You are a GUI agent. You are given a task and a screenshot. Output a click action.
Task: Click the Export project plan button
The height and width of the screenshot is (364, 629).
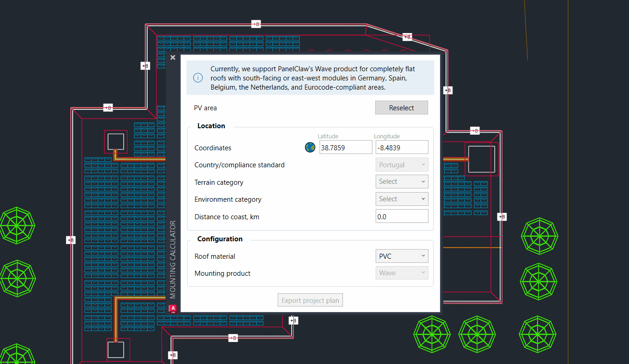tap(310, 300)
